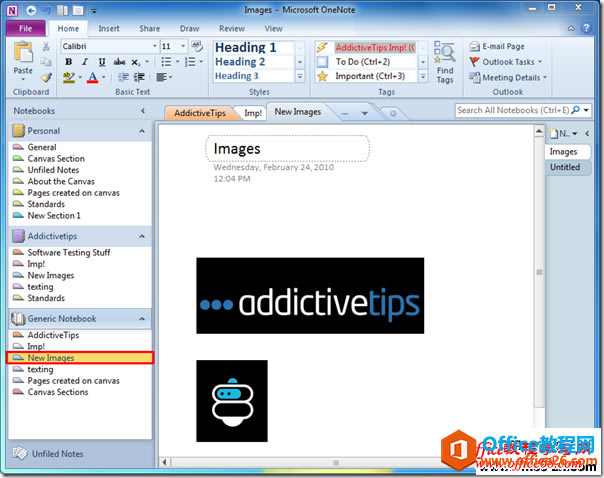Switch to the View ribbon tab
Viewport: 604px width, 478px height.
(x=273, y=29)
